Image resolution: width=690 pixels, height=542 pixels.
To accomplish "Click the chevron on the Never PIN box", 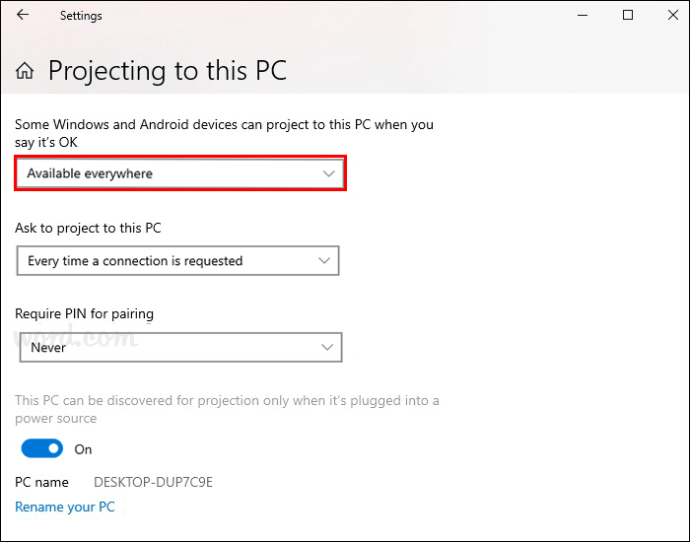I will coord(326,347).
